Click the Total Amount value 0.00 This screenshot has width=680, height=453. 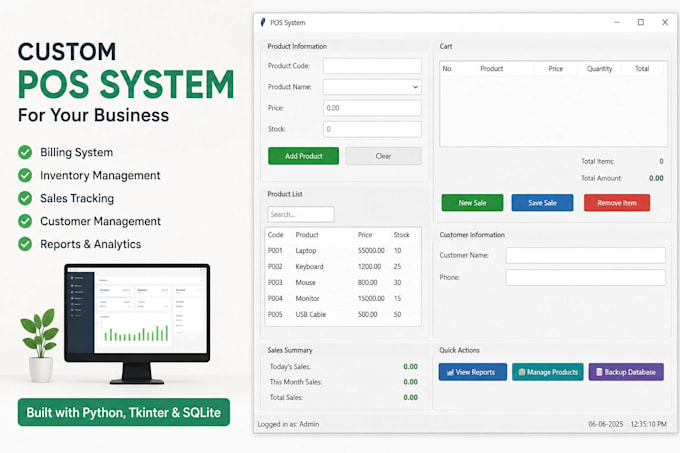point(656,178)
